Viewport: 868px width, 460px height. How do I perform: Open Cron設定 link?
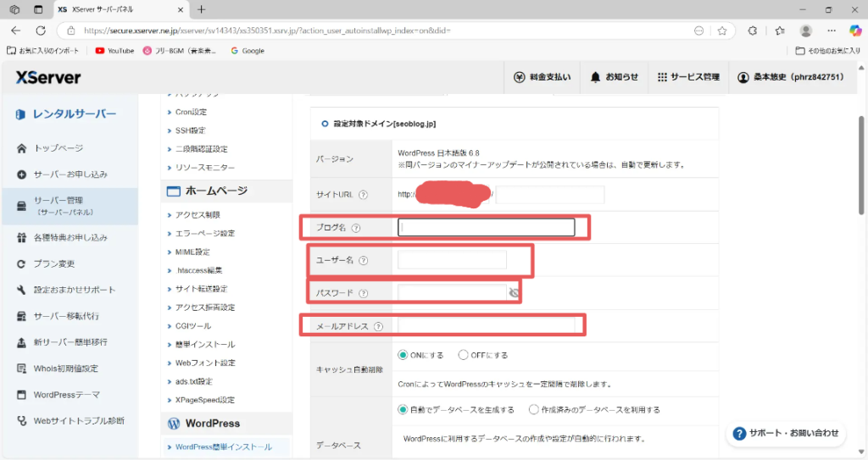[x=191, y=112]
